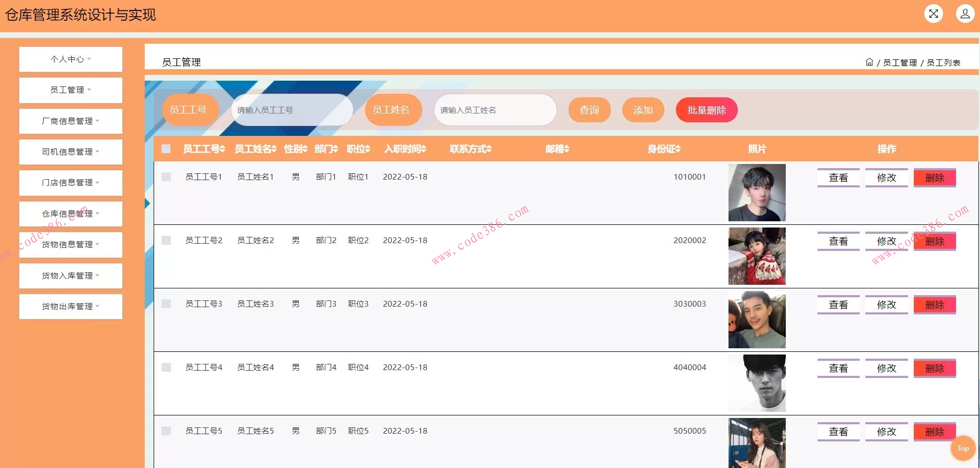Click the 部门3 department cell
Screen dimensions: 980x468
tap(326, 304)
